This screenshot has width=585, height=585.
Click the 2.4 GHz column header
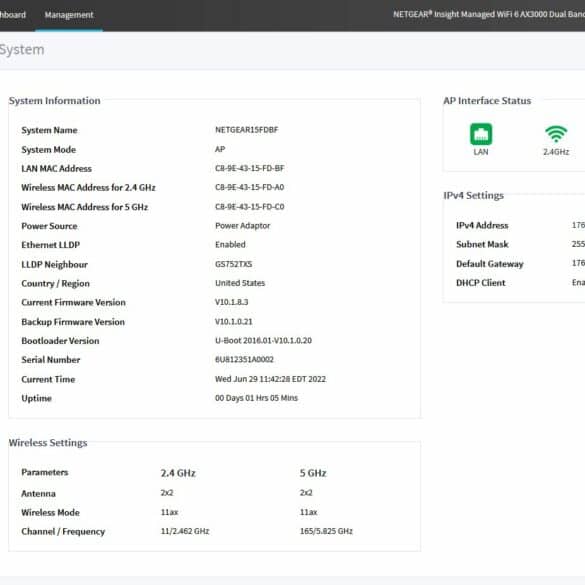178,473
